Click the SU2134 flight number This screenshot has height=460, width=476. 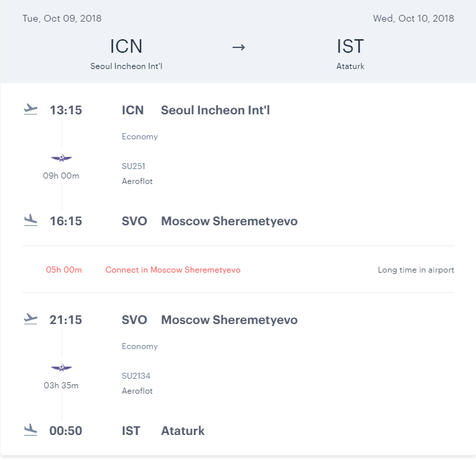[136, 376]
